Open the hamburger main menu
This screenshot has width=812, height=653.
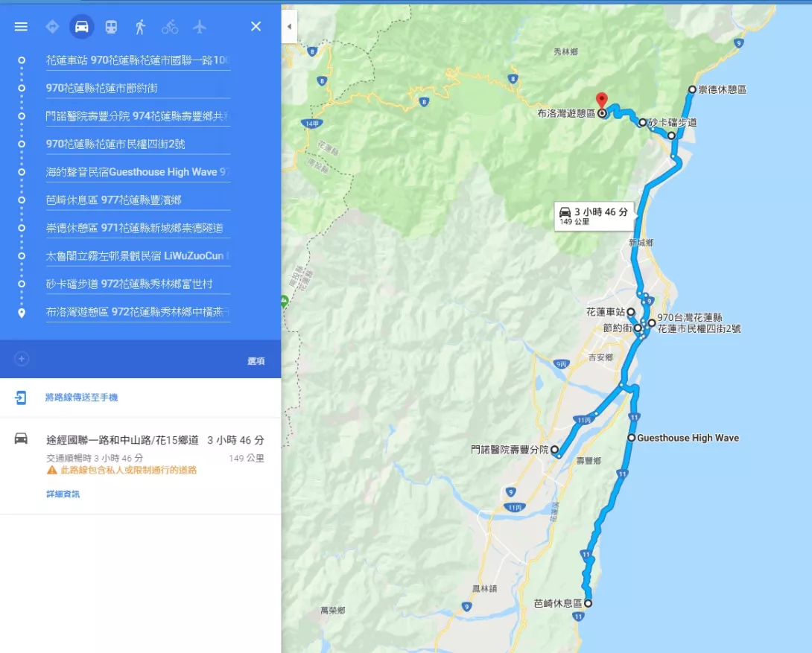point(21,26)
